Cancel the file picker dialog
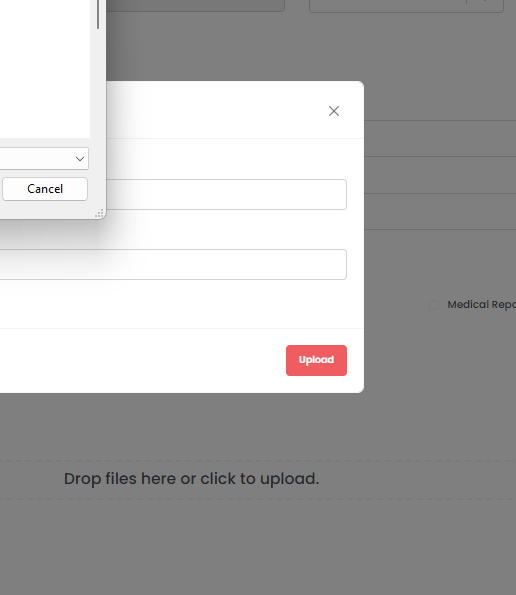516x595 pixels. [45, 189]
